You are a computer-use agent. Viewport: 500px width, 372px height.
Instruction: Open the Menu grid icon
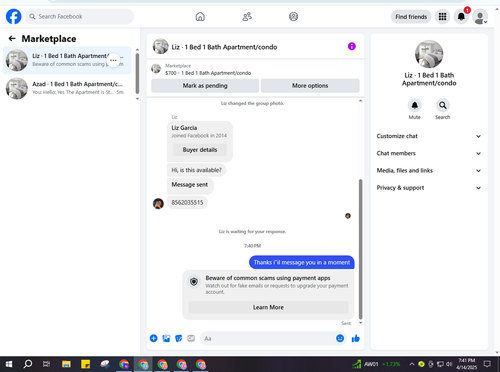point(442,16)
